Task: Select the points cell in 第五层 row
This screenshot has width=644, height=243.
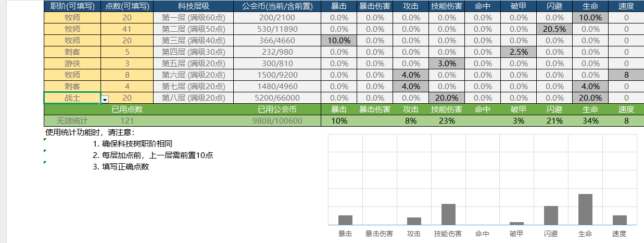Action: [x=127, y=63]
